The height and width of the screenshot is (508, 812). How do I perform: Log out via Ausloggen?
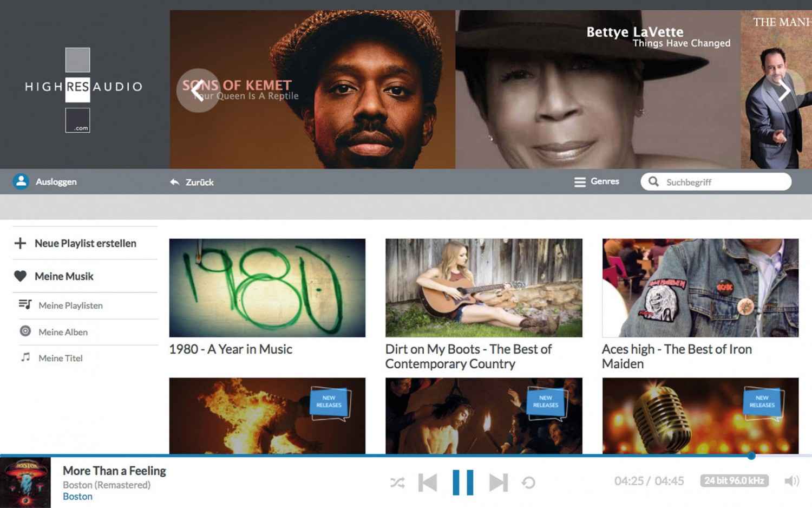click(56, 182)
